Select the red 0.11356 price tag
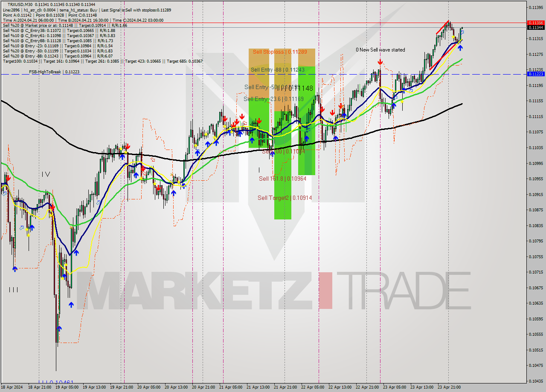Screen dimensions: 546x392 pyautogui.click(x=535, y=23)
